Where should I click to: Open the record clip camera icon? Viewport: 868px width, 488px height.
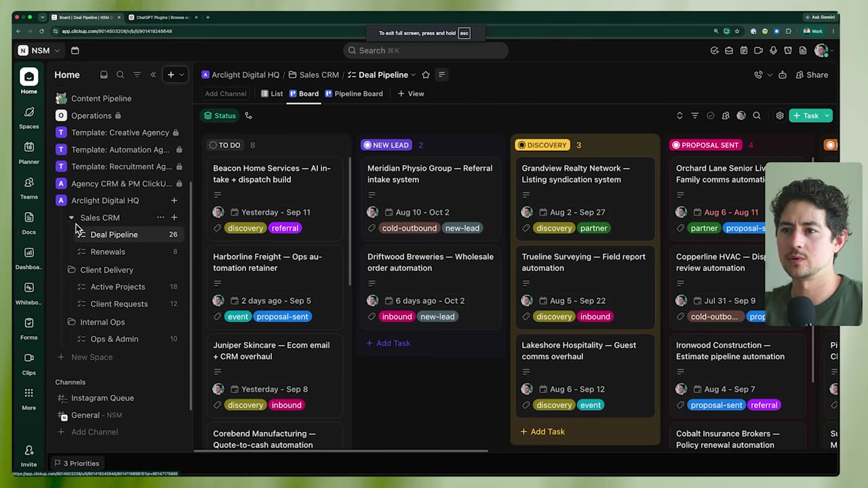click(x=758, y=50)
